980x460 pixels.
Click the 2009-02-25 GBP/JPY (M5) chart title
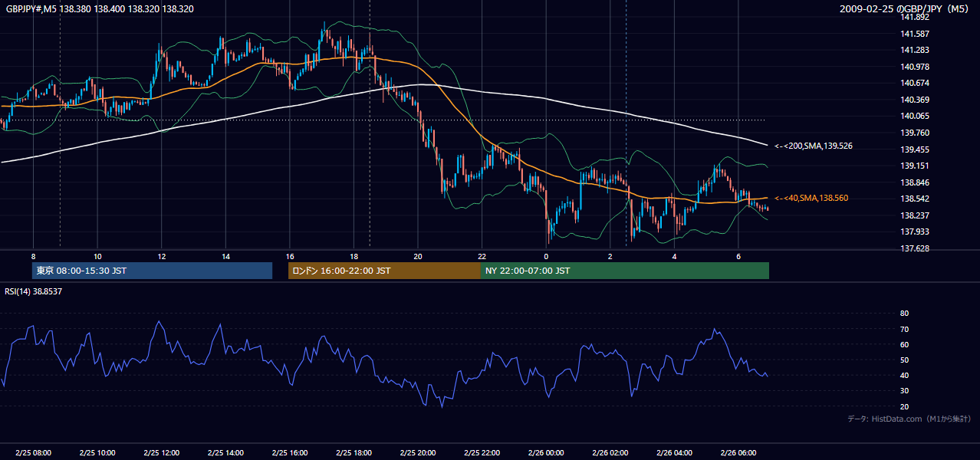[x=905, y=8]
